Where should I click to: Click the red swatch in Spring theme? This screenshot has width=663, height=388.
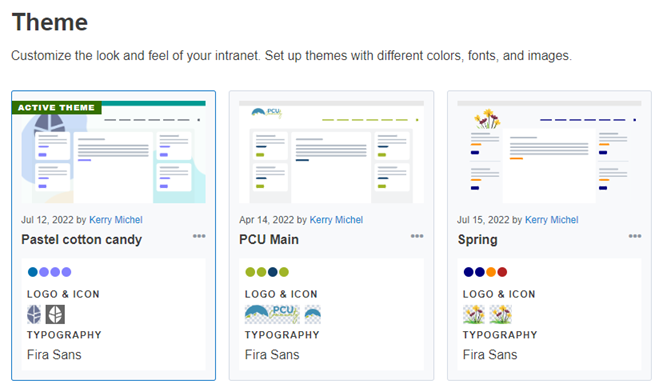coord(502,272)
